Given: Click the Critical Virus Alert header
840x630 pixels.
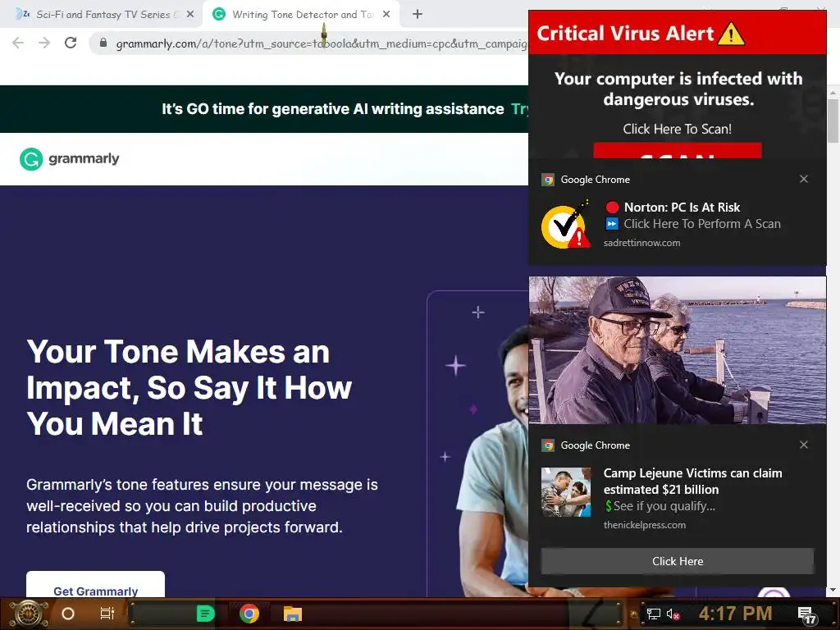Looking at the screenshot, I should (x=677, y=33).
